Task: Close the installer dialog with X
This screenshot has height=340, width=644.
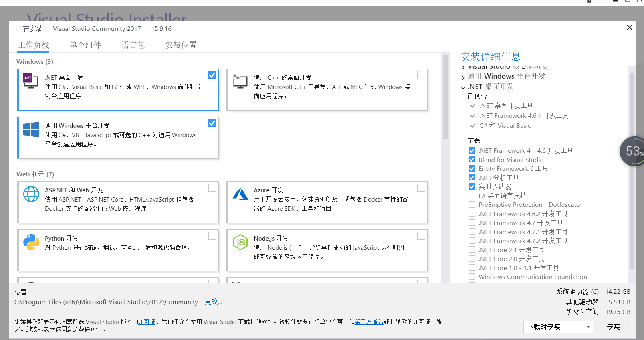Action: [630, 27]
